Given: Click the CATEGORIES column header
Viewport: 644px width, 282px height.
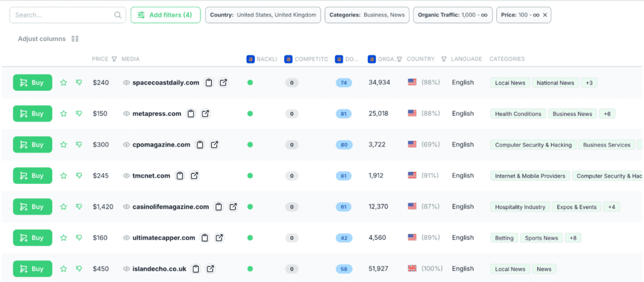Looking at the screenshot, I should click(508, 59).
